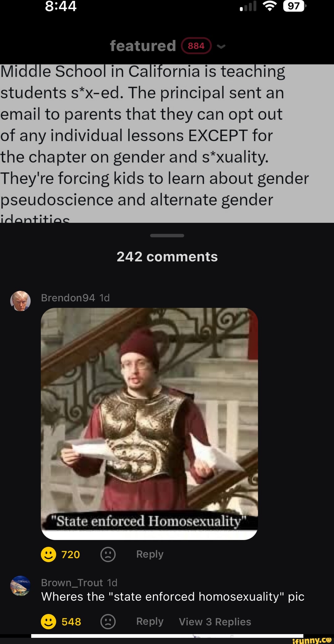Click the ifunny.co watermark logo
The width and height of the screenshot is (334, 644).
coord(312,640)
